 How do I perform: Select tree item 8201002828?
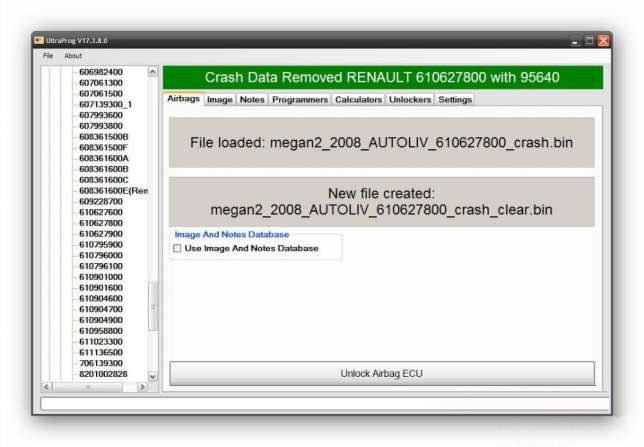click(103, 373)
